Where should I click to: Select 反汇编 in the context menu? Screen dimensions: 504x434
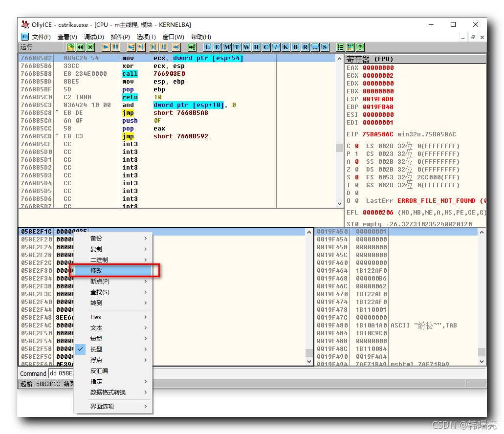[113, 371]
